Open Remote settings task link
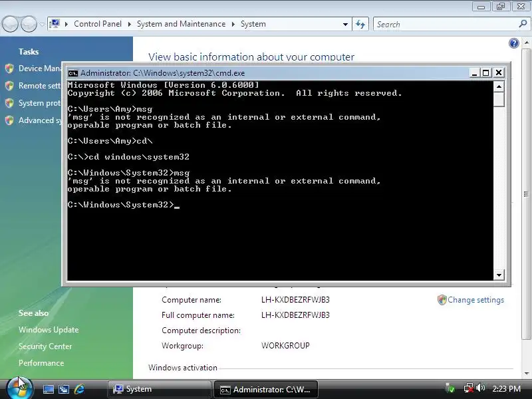The width and height of the screenshot is (532, 399). (x=40, y=86)
